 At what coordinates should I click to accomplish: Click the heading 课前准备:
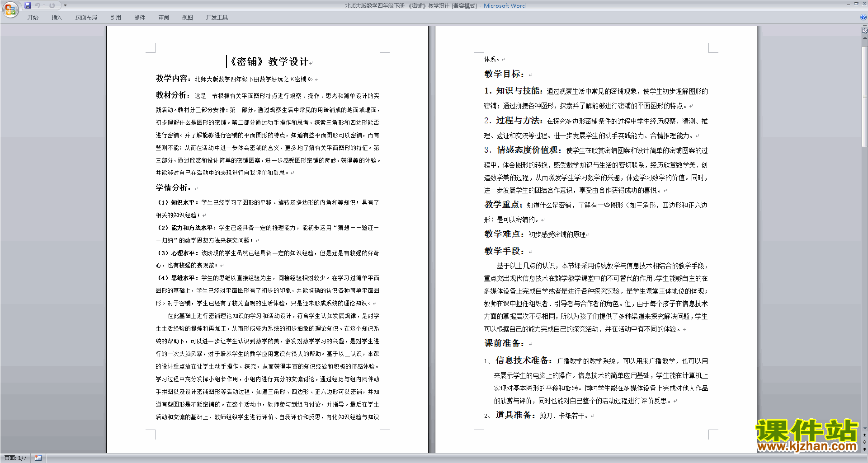[505, 343]
